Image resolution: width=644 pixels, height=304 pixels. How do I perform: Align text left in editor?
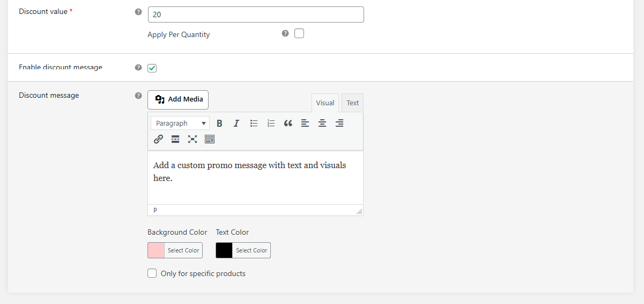(x=305, y=124)
